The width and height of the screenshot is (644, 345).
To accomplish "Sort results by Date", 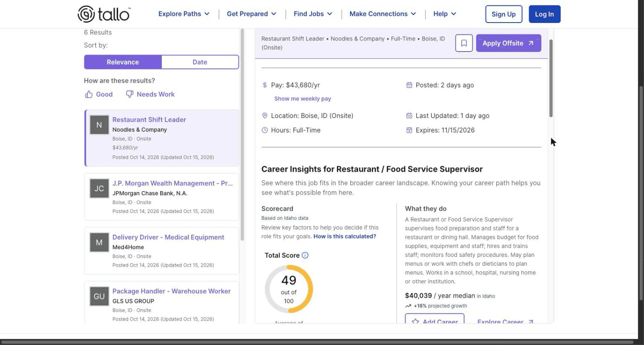I will click(x=200, y=62).
